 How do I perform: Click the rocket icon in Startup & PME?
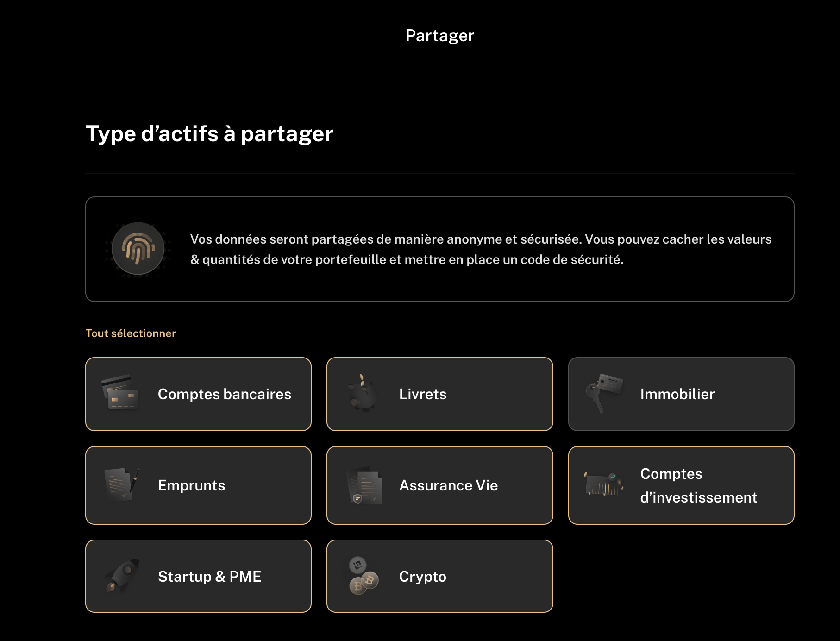121,576
